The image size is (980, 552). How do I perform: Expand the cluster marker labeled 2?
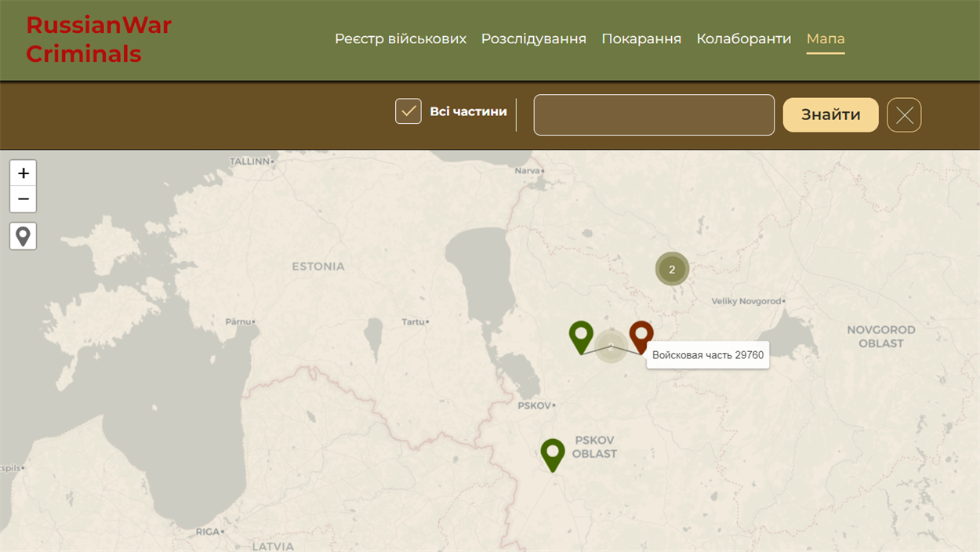(672, 269)
